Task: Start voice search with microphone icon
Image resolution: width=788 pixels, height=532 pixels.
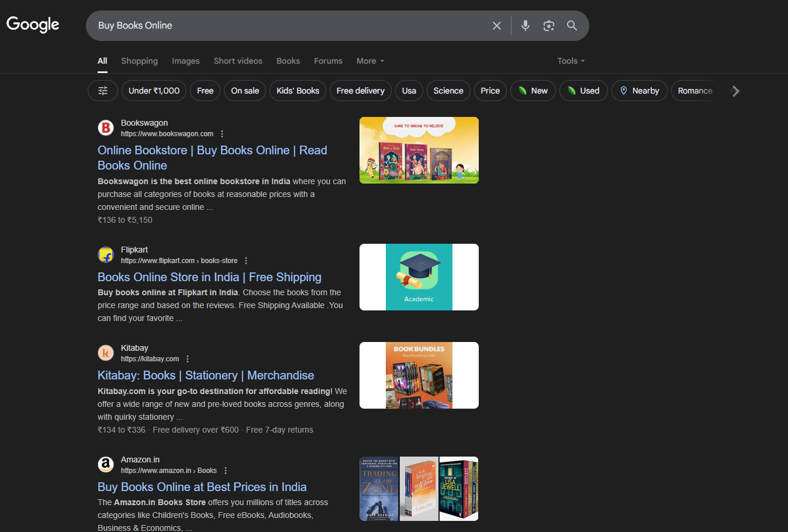Action: (x=526, y=26)
